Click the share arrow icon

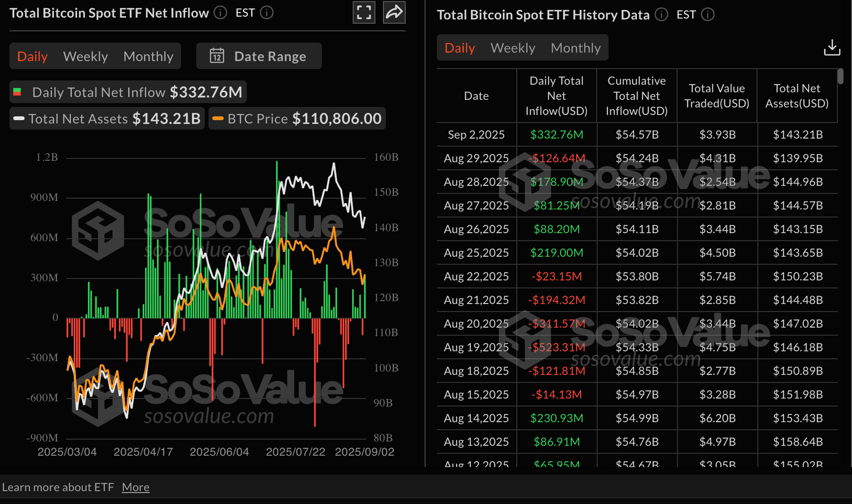[x=394, y=12]
